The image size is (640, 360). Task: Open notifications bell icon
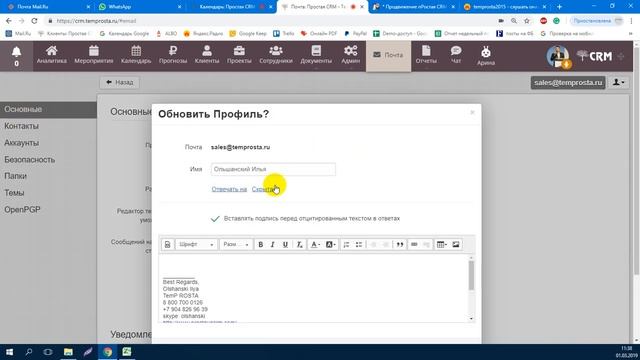point(16,52)
